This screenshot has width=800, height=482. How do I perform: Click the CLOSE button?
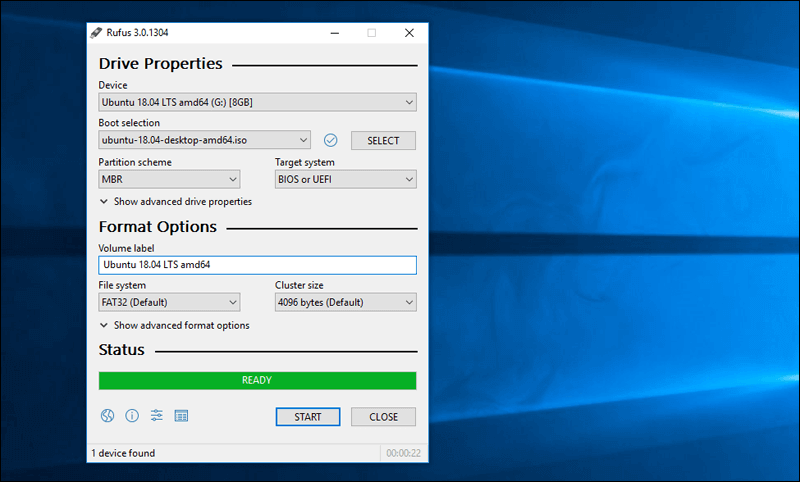click(x=383, y=417)
